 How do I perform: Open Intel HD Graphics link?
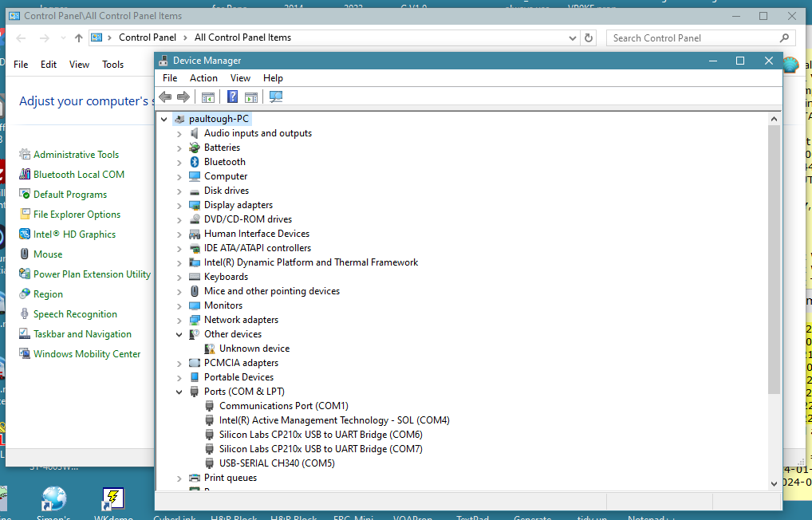(74, 234)
